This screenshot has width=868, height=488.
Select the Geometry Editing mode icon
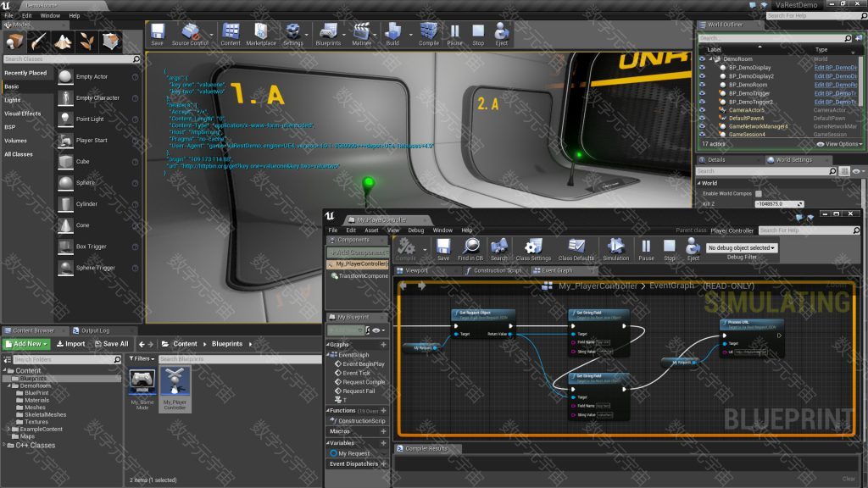(111, 42)
